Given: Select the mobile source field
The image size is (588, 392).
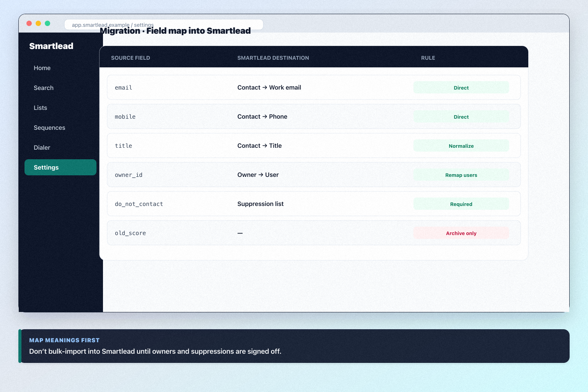Looking at the screenshot, I should pos(125,117).
